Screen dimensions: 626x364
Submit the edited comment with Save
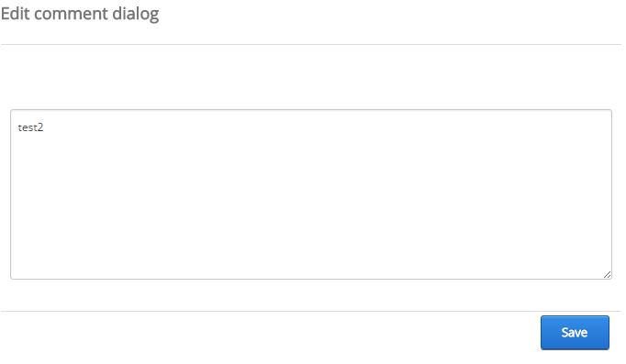point(575,333)
